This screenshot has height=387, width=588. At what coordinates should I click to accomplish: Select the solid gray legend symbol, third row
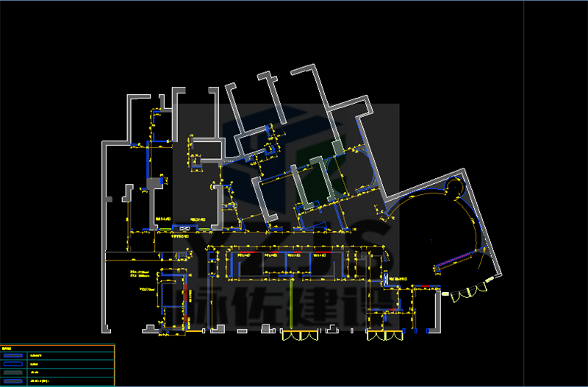pyautogui.click(x=13, y=372)
